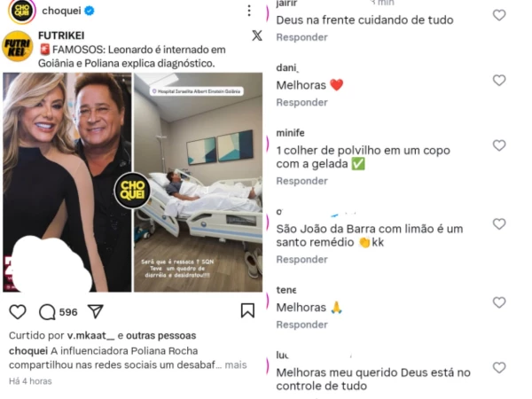
Task: Reply to the polvilho comment
Action: pos(302,181)
